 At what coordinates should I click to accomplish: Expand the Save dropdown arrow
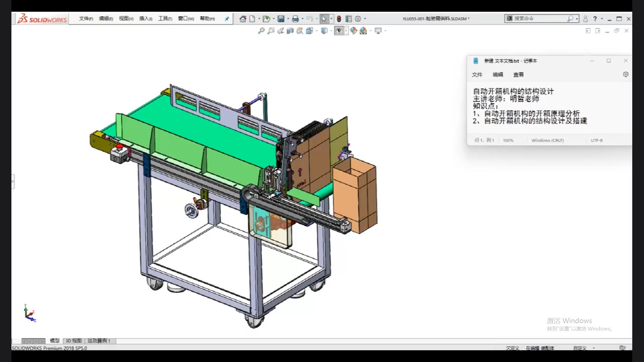pyautogui.click(x=288, y=19)
